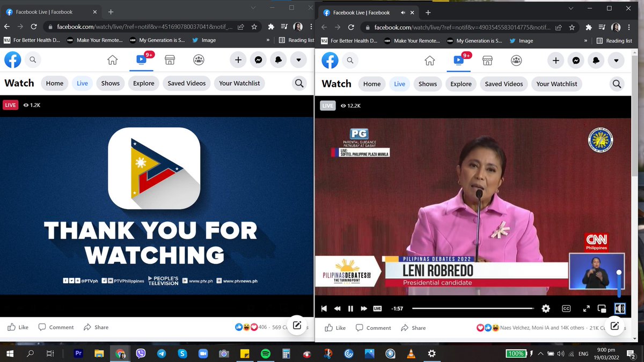644x362 pixels.
Task: Open Facebook logo home in left window
Action: point(13,60)
